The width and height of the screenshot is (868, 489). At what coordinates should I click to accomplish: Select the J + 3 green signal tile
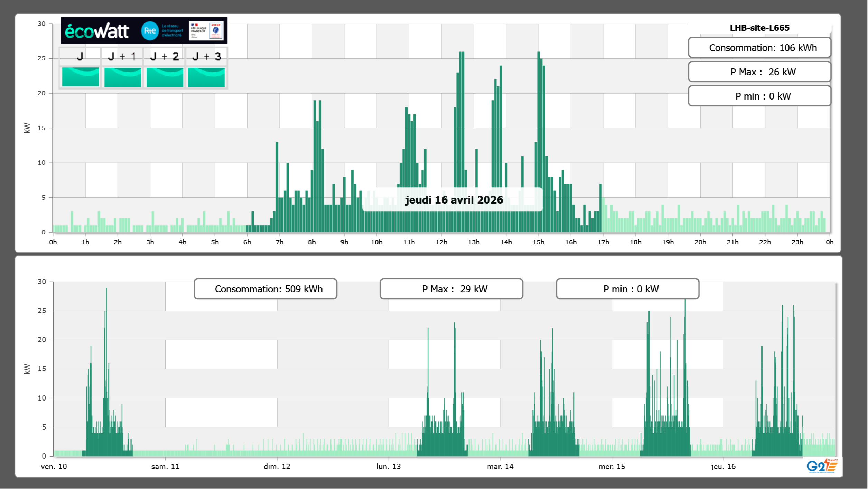[x=206, y=77]
